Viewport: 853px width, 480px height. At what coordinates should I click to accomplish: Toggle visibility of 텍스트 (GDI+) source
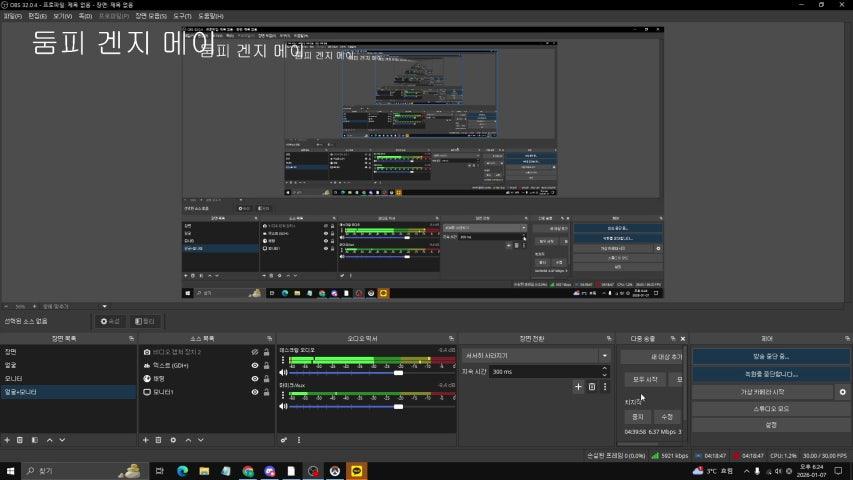click(255, 366)
